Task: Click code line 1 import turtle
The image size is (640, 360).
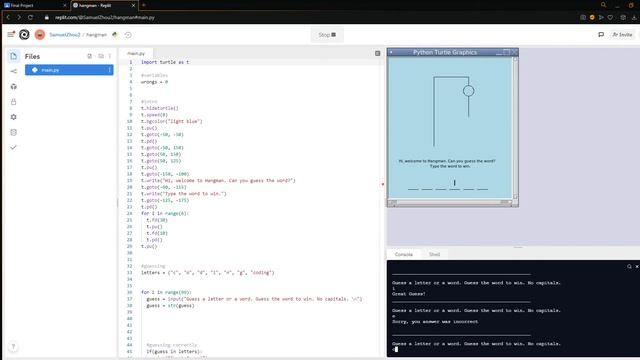Action: click(165, 62)
